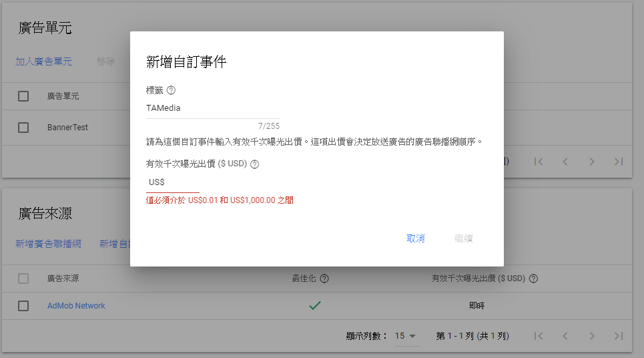Go to last page in 廣告單元 pagination
The height and width of the screenshot is (358, 644).
pyautogui.click(x=619, y=162)
